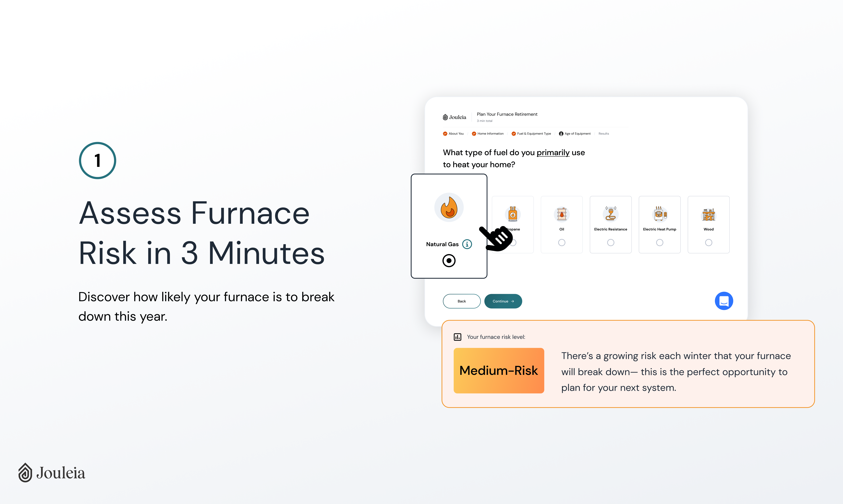Click the Electric Heat Pump label text
Viewport: 843px width, 504px height.
659,229
